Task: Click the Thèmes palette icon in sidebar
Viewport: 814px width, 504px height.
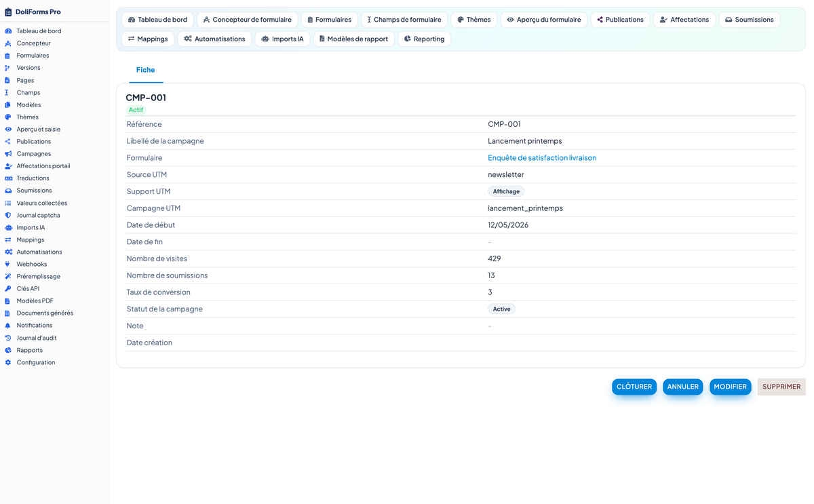Action: (x=8, y=117)
